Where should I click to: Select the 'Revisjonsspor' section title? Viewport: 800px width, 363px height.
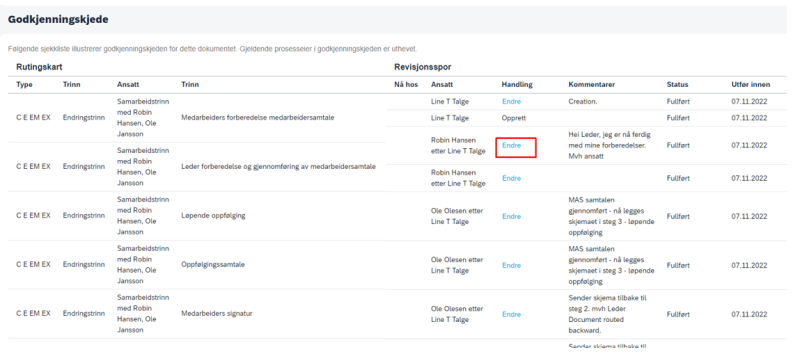[x=422, y=67]
